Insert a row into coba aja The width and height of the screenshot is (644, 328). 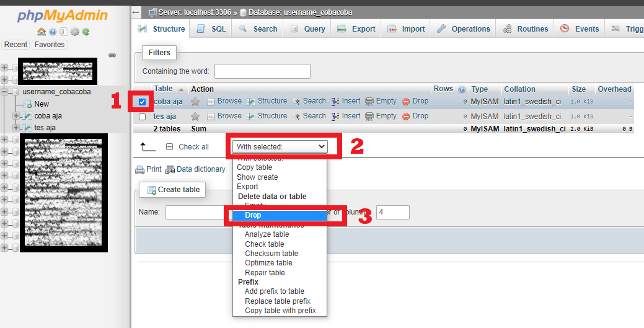pyautogui.click(x=346, y=101)
